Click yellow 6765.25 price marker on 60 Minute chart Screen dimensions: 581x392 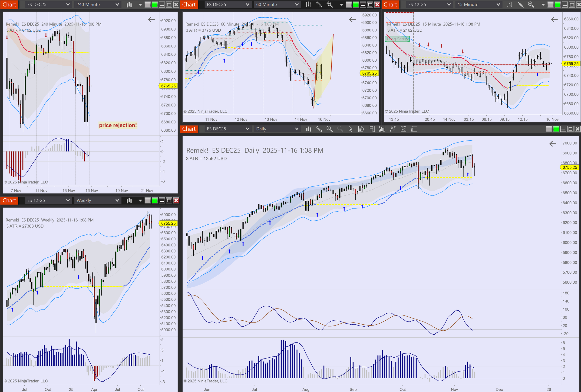point(369,73)
